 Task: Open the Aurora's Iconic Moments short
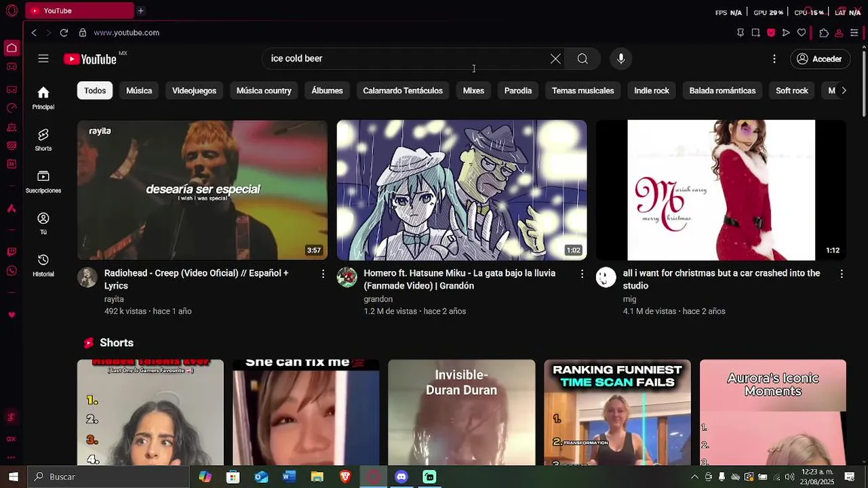pyautogui.click(x=773, y=412)
